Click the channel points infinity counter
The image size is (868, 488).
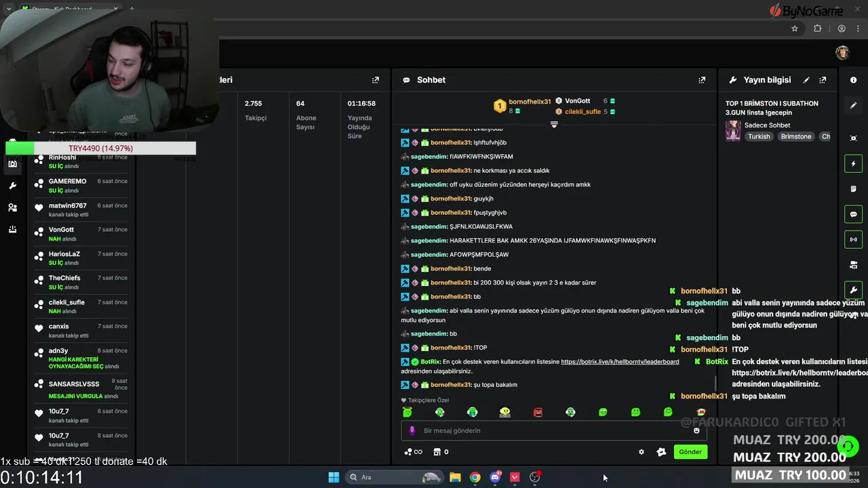[x=413, y=452]
